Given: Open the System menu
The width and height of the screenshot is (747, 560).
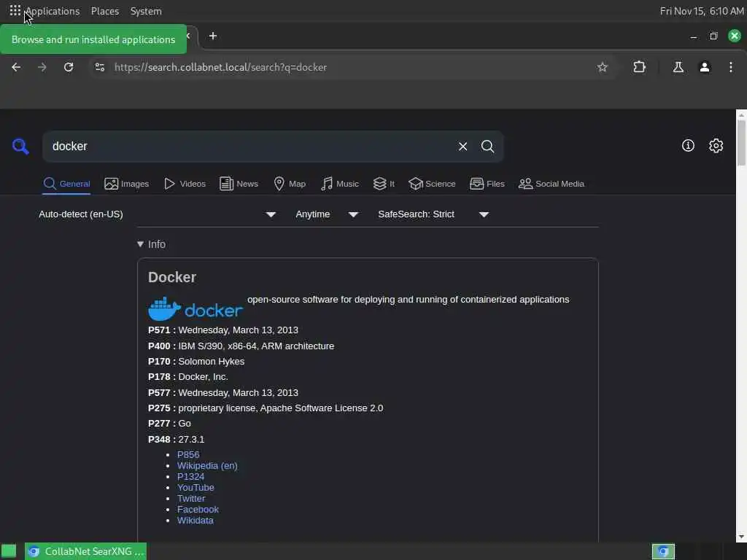Looking at the screenshot, I should (146, 11).
